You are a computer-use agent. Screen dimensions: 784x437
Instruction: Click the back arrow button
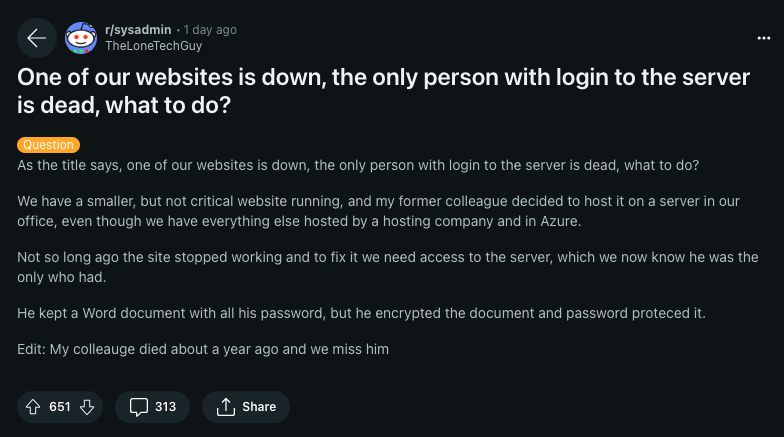pos(37,38)
